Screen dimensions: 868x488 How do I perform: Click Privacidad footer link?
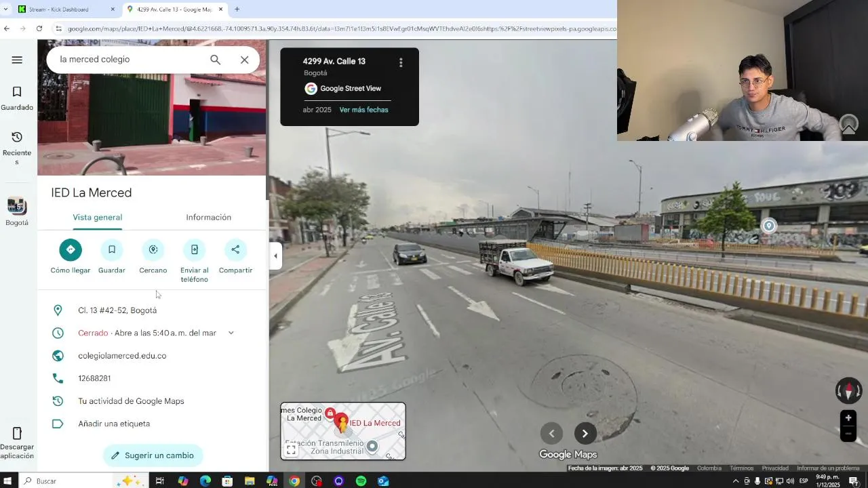[x=775, y=468]
